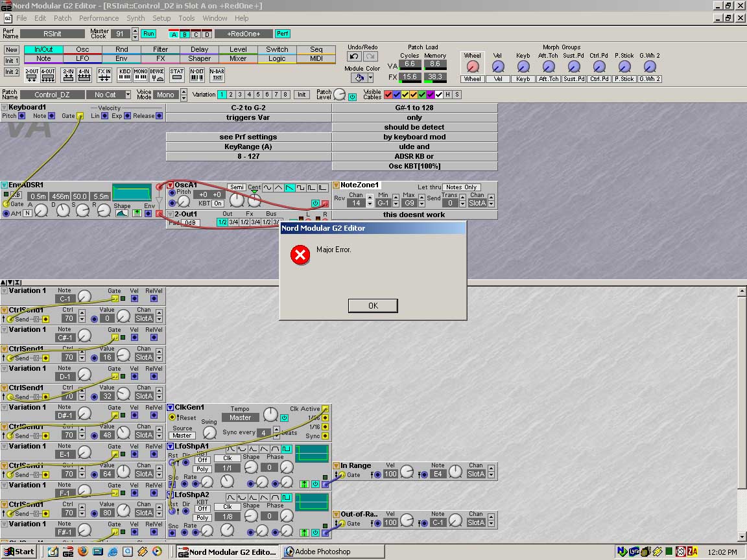Viewport: 747px width, 560px height.
Task: Add the N-DET note detector module
Action: tap(197, 75)
